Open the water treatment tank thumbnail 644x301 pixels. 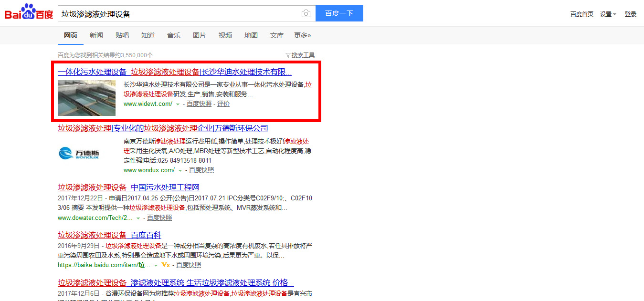(86, 98)
